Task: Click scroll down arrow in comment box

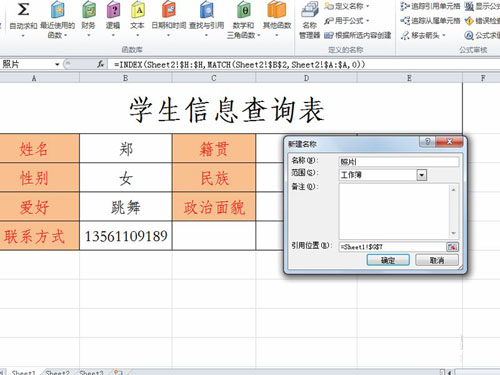Action: click(453, 233)
